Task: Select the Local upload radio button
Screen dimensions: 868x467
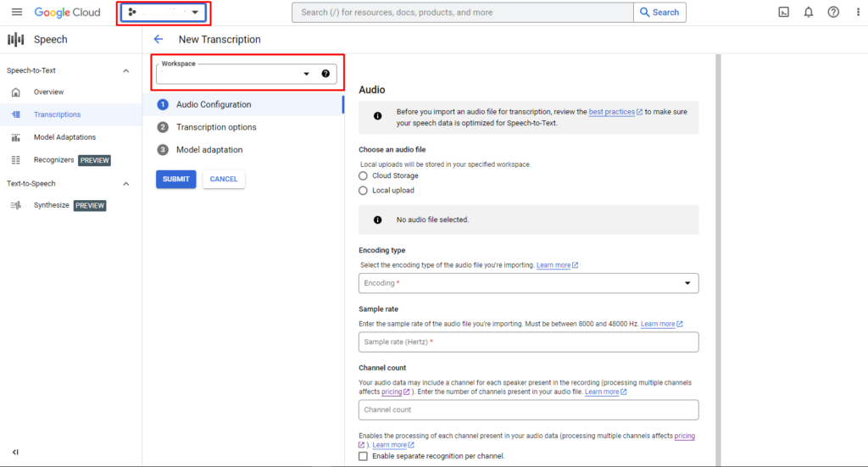Action: (363, 191)
